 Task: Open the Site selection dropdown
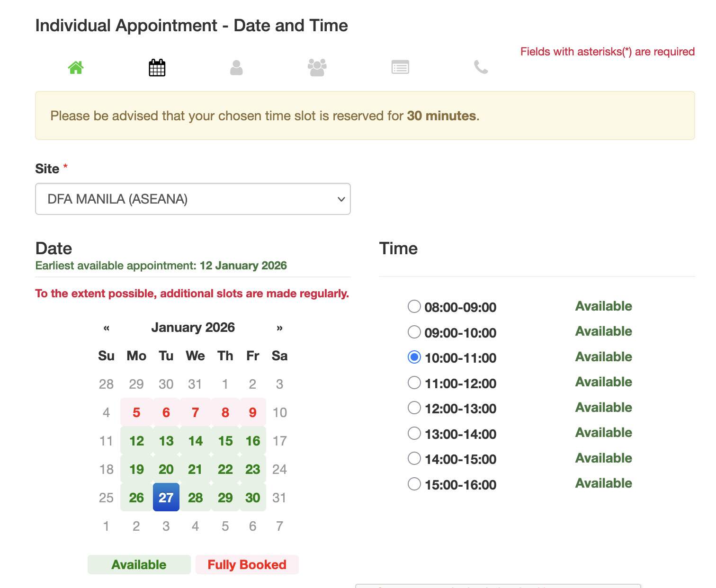pyautogui.click(x=193, y=199)
